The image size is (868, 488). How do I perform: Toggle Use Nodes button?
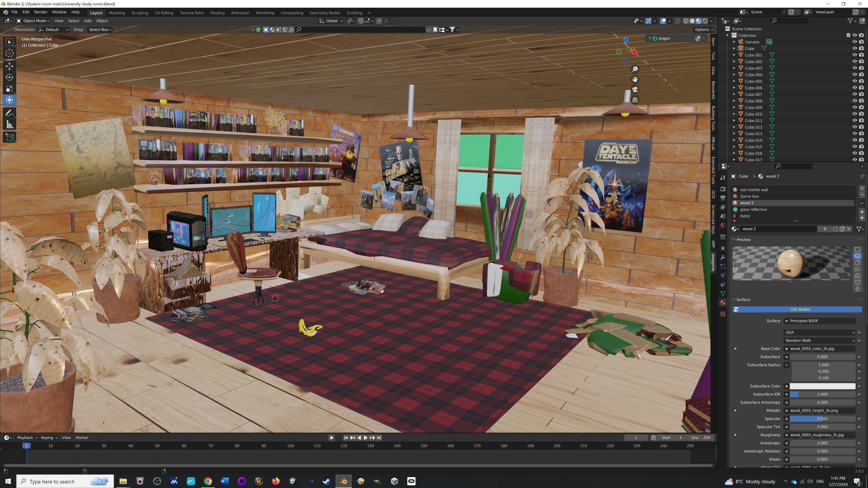click(x=797, y=310)
